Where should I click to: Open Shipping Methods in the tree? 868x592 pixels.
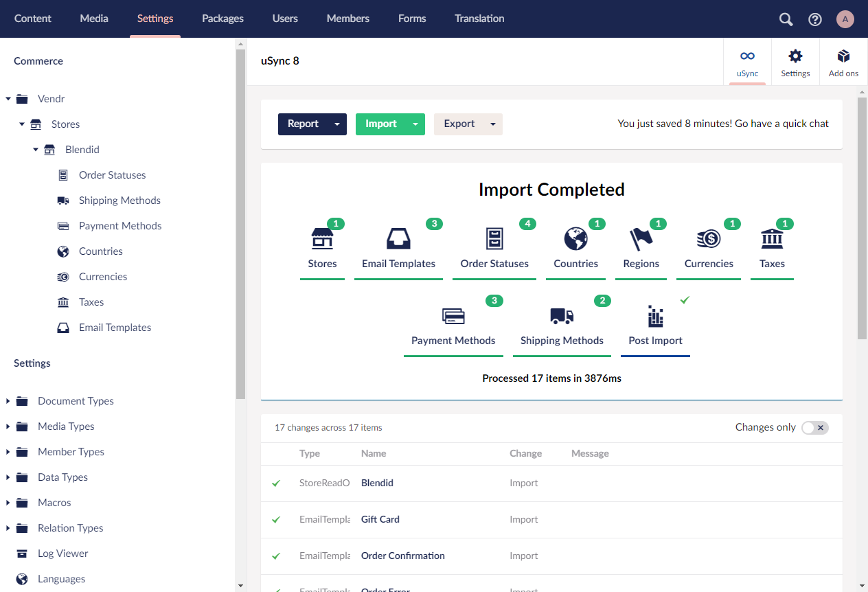click(119, 201)
